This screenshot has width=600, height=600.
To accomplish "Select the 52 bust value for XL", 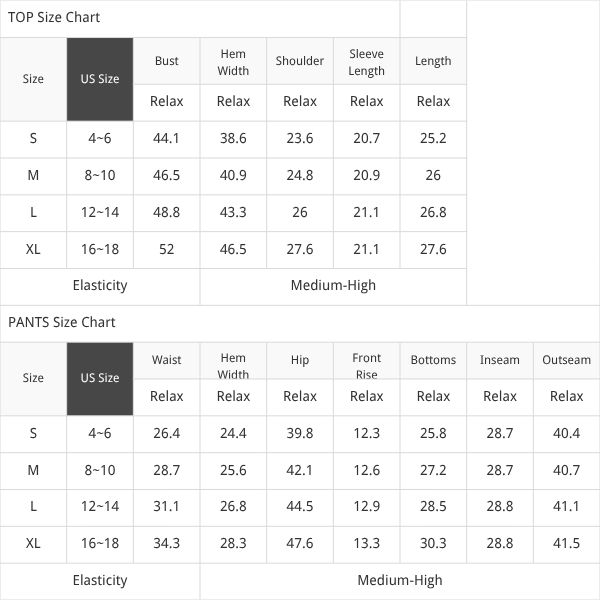I will [166, 249].
